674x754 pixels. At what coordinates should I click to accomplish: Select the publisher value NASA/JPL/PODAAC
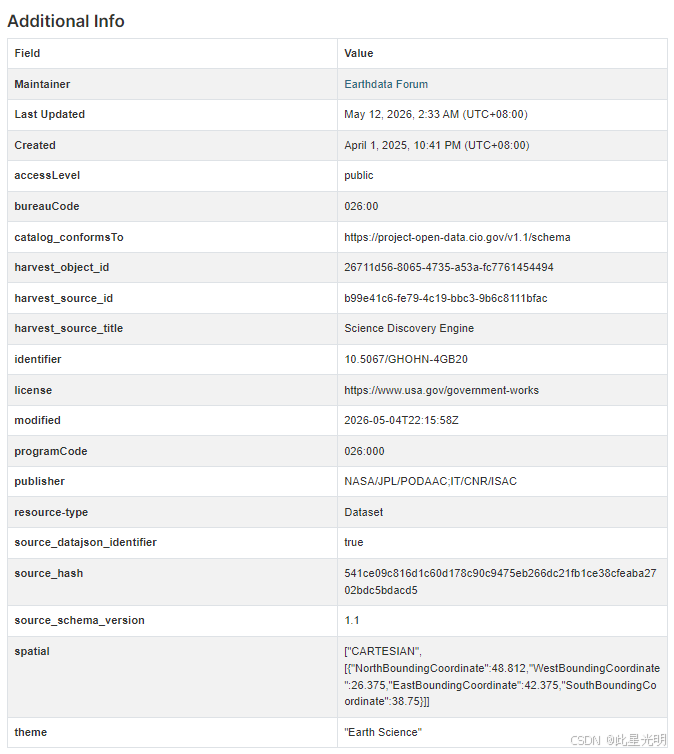click(430, 481)
